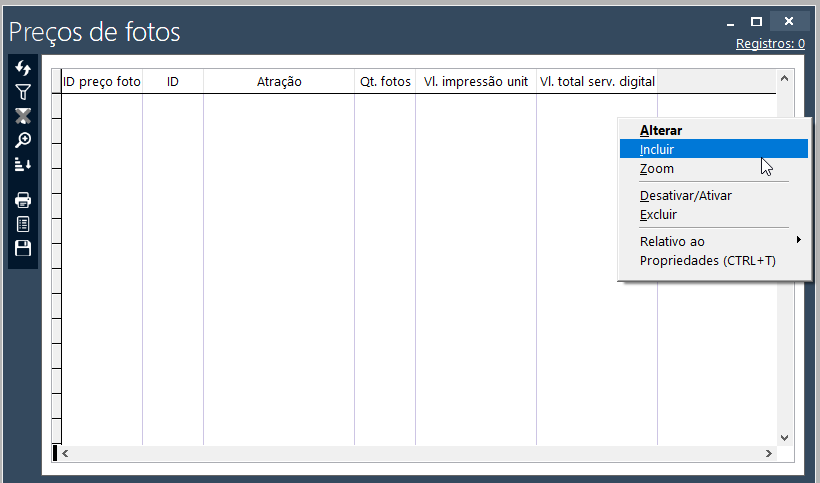Image resolution: width=820 pixels, height=483 pixels.
Task: Click the Qt. fotos column header
Action: (x=385, y=82)
